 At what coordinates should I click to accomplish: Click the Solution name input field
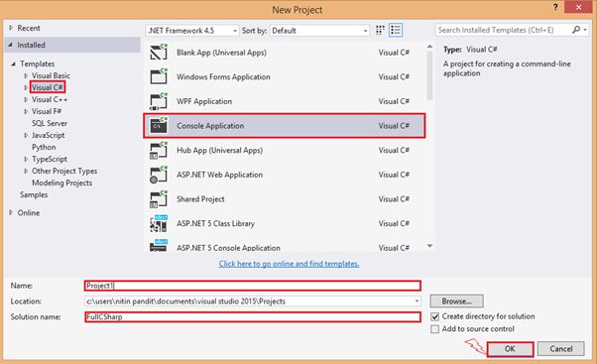tap(253, 316)
